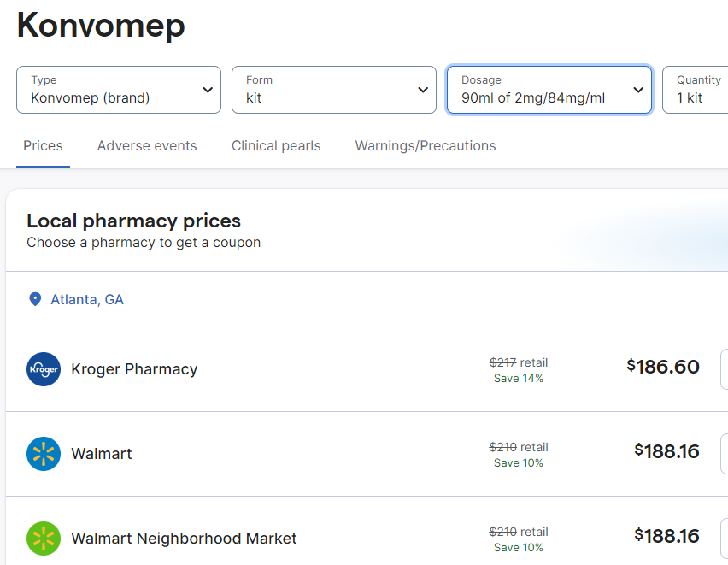The height and width of the screenshot is (565, 728).
Task: Change location via Atlanta, GA link
Action: point(87,299)
